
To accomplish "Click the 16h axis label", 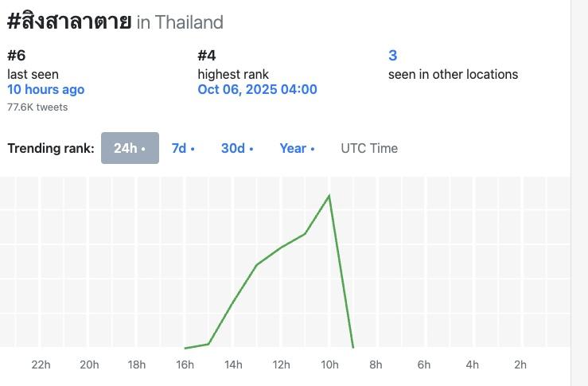I will [x=185, y=365].
